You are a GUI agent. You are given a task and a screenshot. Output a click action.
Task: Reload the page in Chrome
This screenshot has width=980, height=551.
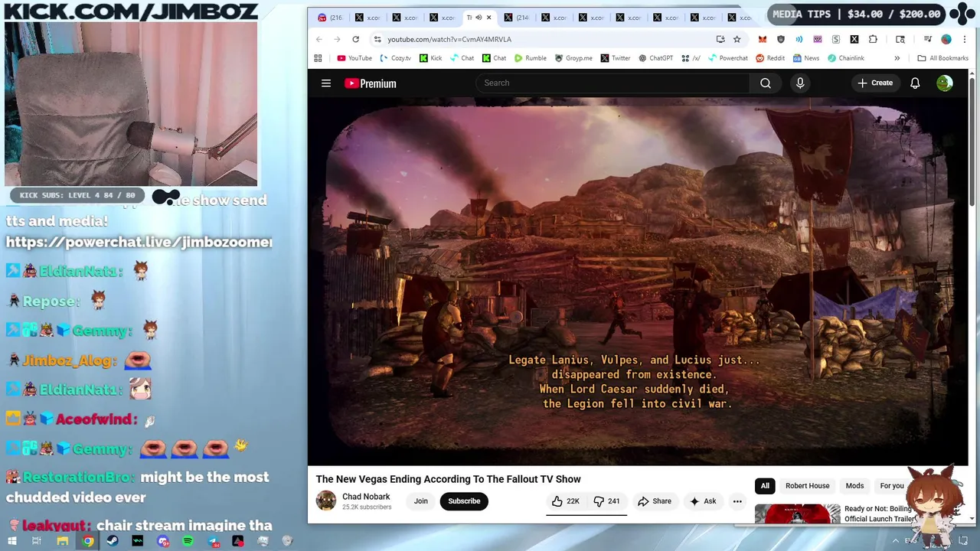pos(355,39)
